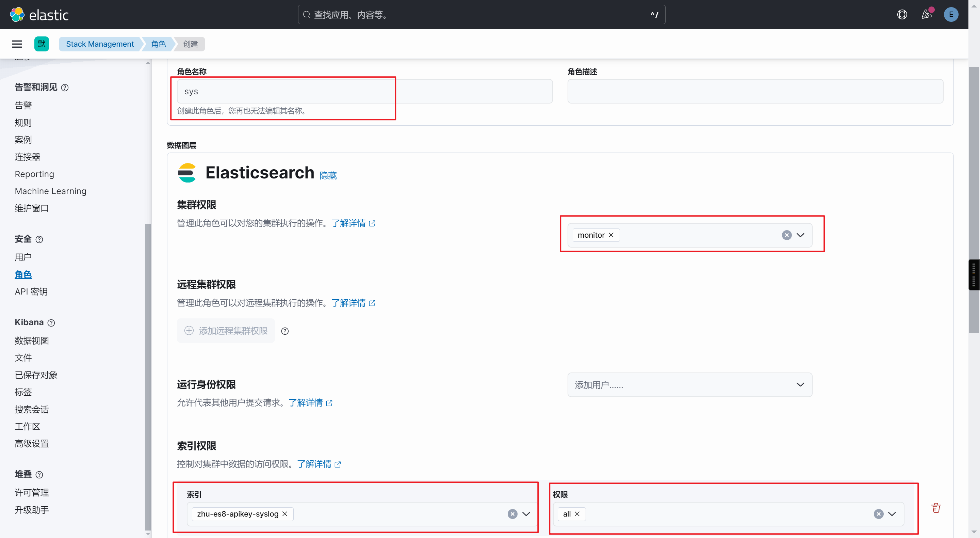Open 了解详情 link for remote cluster privileges
This screenshot has height=538, width=980.
click(354, 303)
